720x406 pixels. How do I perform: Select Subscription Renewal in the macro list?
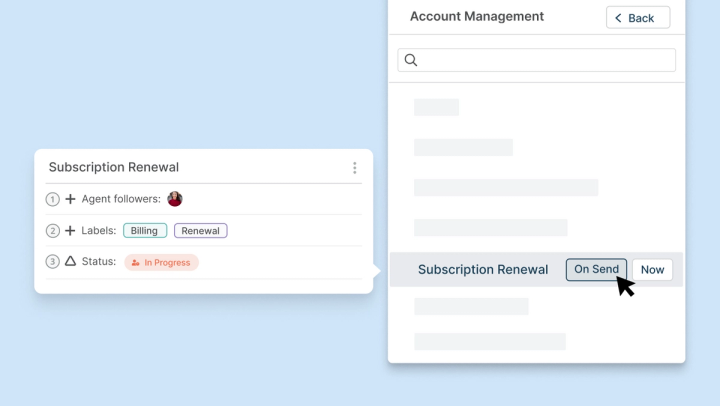click(x=483, y=270)
